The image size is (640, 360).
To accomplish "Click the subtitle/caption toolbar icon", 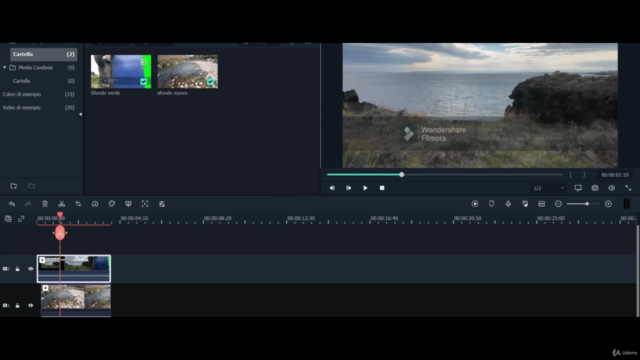I will click(x=542, y=204).
